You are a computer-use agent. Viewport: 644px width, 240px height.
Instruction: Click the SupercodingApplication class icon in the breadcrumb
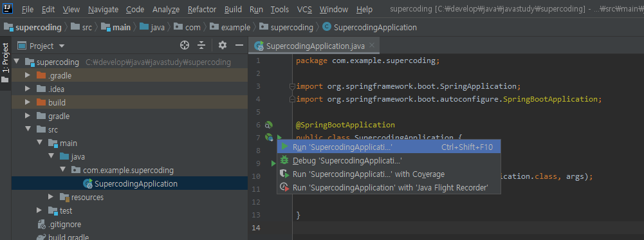327,27
